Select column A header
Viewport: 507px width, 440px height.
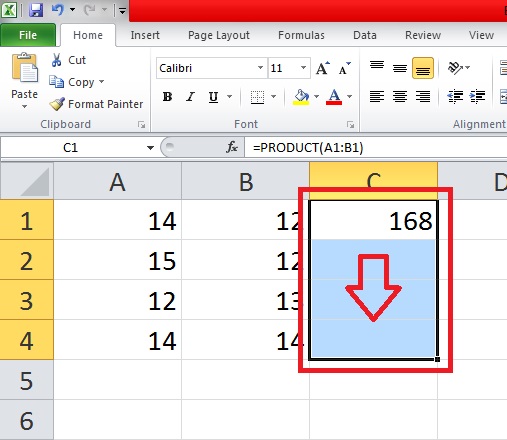point(118,182)
